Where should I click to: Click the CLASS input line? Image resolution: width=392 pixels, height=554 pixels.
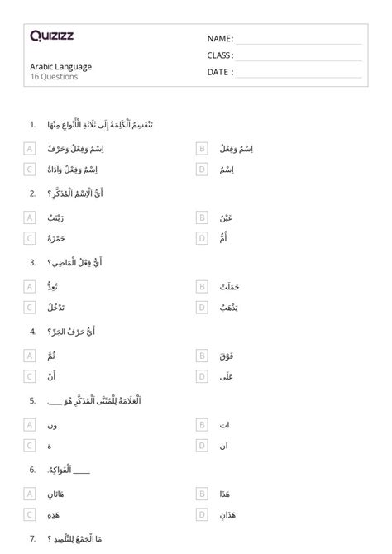tap(299, 56)
